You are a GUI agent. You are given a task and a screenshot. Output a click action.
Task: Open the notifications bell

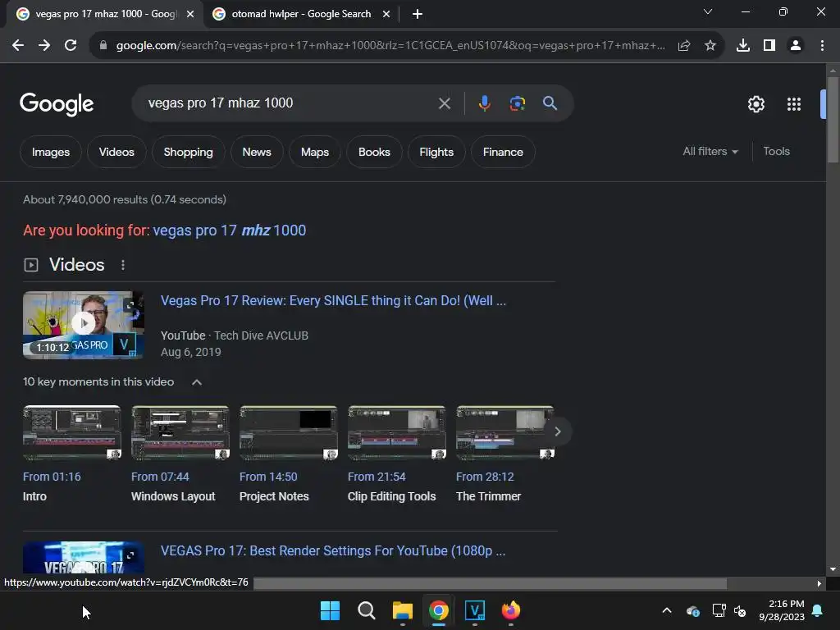(x=817, y=610)
